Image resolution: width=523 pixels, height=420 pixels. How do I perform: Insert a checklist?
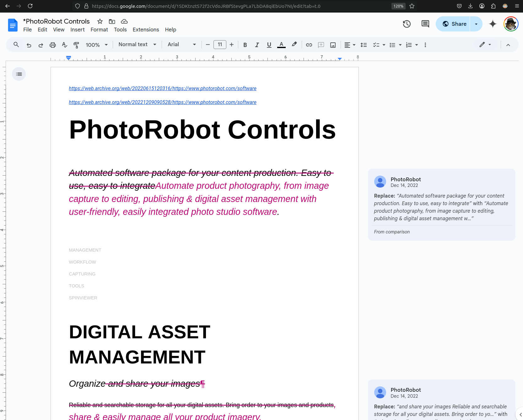click(x=376, y=45)
